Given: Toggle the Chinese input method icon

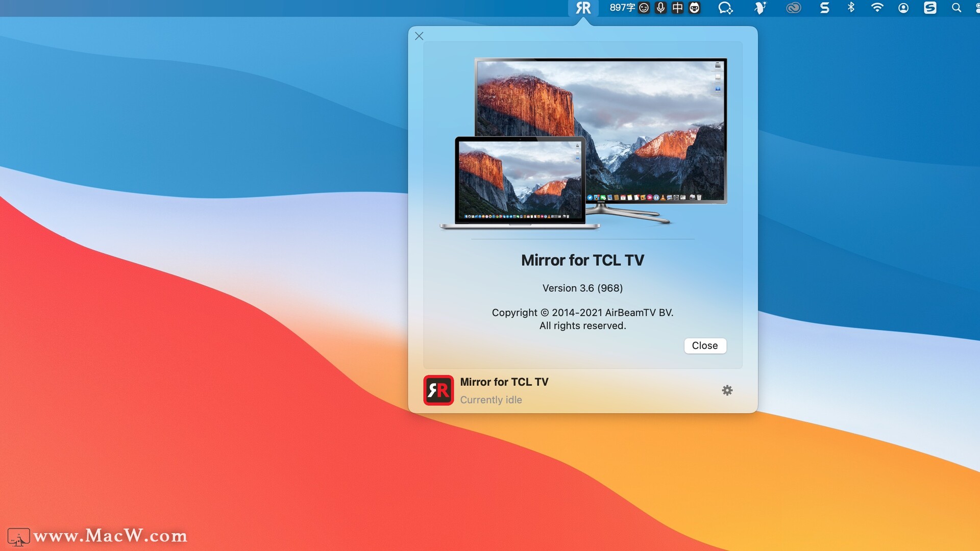Looking at the screenshot, I should 678,8.
